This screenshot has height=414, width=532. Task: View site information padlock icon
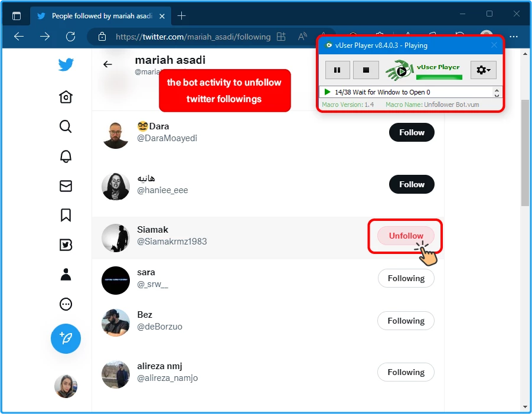pos(102,37)
